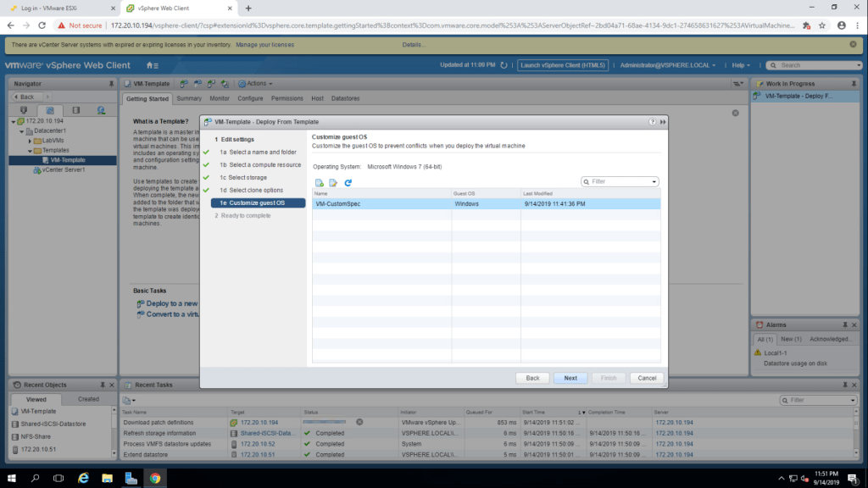Screen dimensions: 868x488
Task: Collapse the Templates folder in navigator
Action: 30,150
